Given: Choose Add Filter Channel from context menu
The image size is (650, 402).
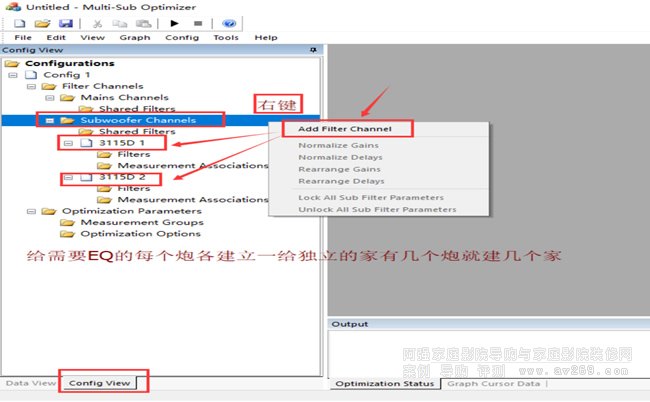Looking at the screenshot, I should click(344, 129).
